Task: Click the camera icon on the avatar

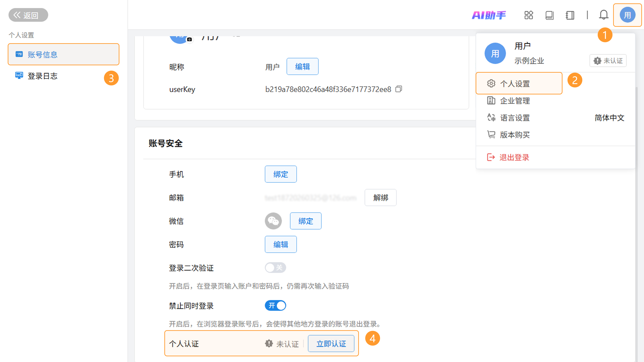Action: (x=190, y=40)
